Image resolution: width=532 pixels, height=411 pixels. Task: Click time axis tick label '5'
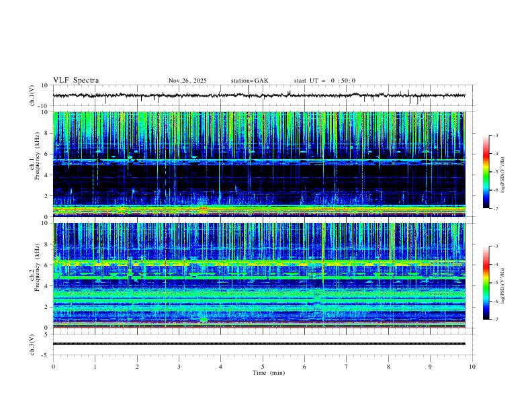(263, 367)
